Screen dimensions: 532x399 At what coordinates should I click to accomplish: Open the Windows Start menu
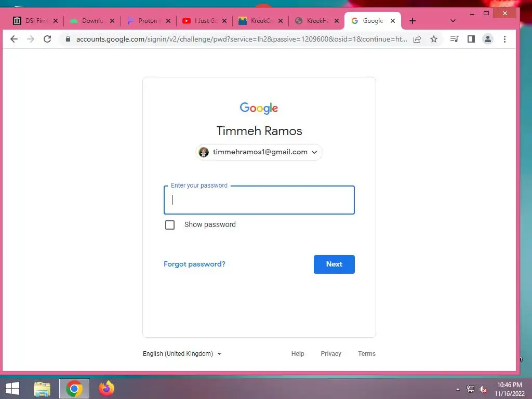click(x=12, y=389)
